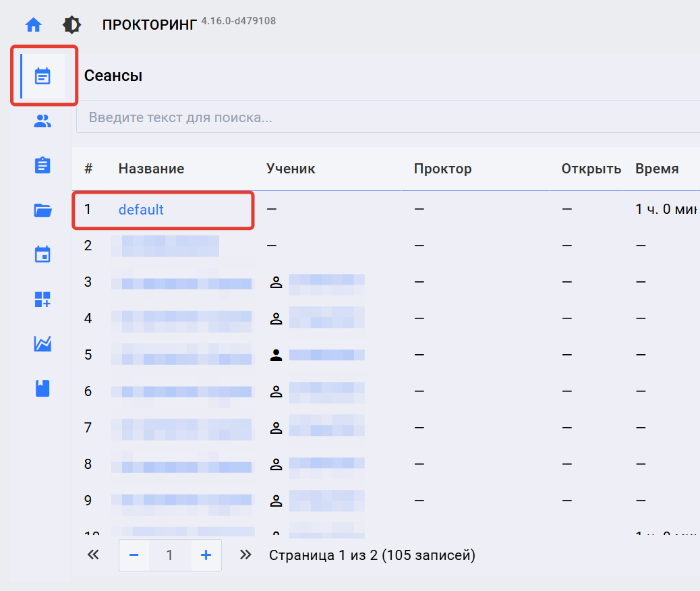Viewport: 700px width, 591px height.
Task: Open the Sessions sidebar icon
Action: coord(42,76)
